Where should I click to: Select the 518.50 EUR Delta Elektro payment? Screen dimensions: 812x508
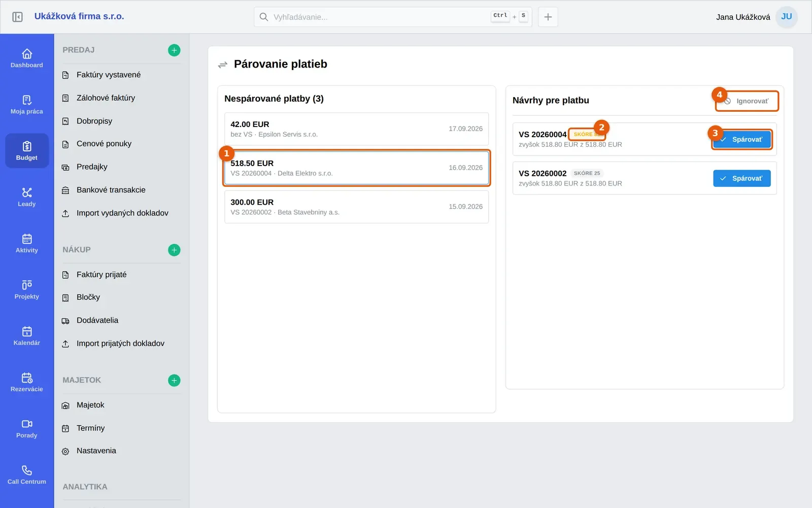356,168
